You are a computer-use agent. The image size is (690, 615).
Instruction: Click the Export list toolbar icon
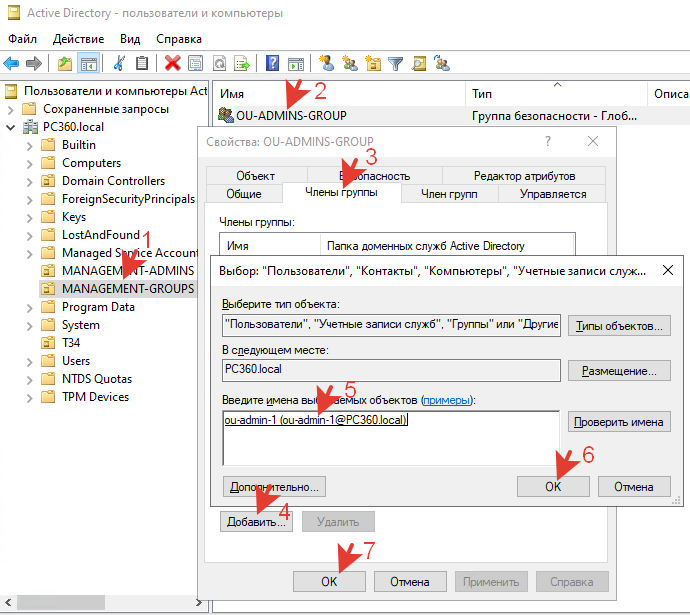tap(241, 63)
